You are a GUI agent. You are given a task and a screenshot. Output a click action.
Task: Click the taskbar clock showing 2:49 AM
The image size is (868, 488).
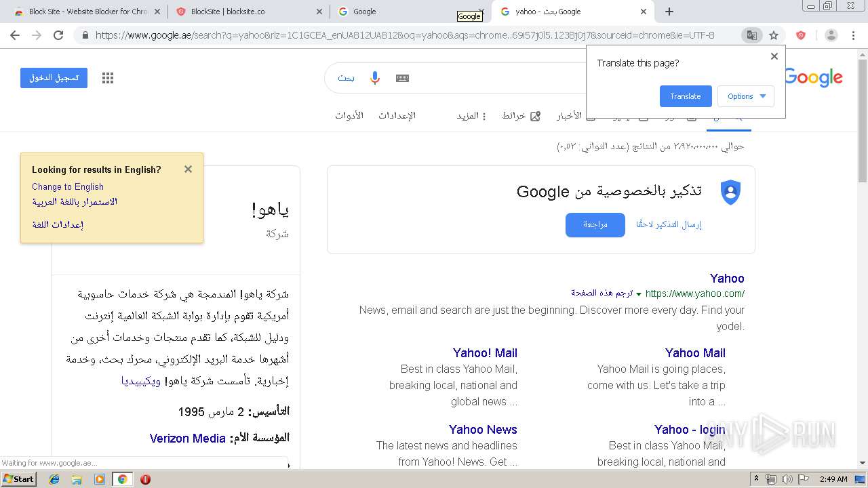(833, 479)
